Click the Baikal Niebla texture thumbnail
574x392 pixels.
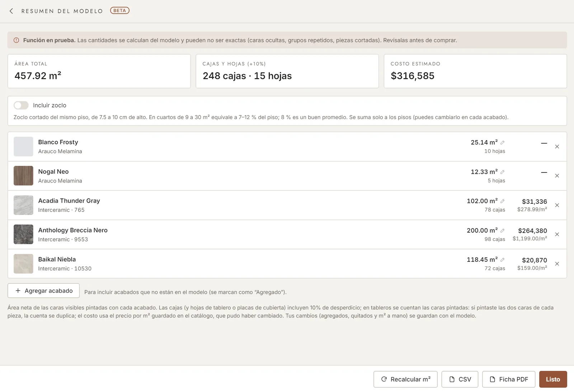[x=23, y=264]
